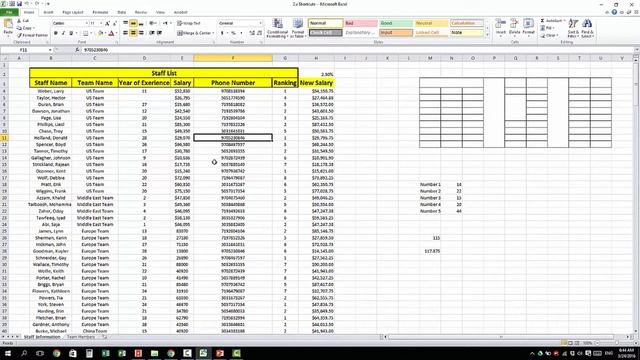This screenshot has width=640, height=360.
Task: Decrease the font size
Action: point(114,23)
